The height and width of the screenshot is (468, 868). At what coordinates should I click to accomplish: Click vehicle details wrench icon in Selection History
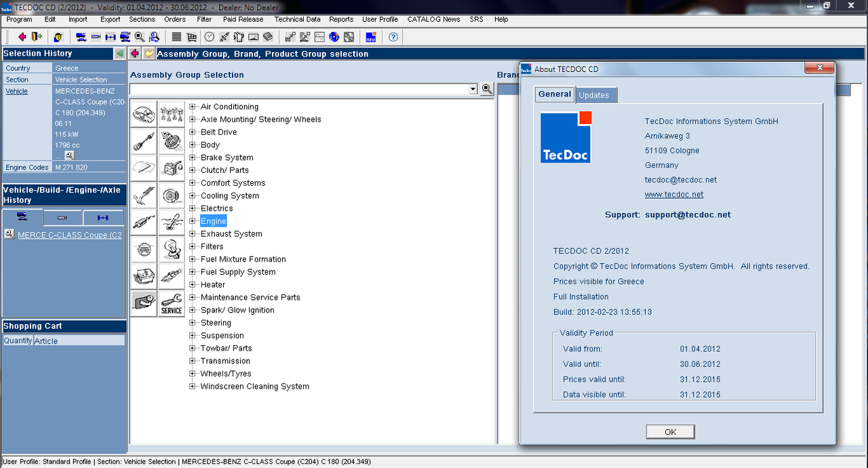point(69,155)
